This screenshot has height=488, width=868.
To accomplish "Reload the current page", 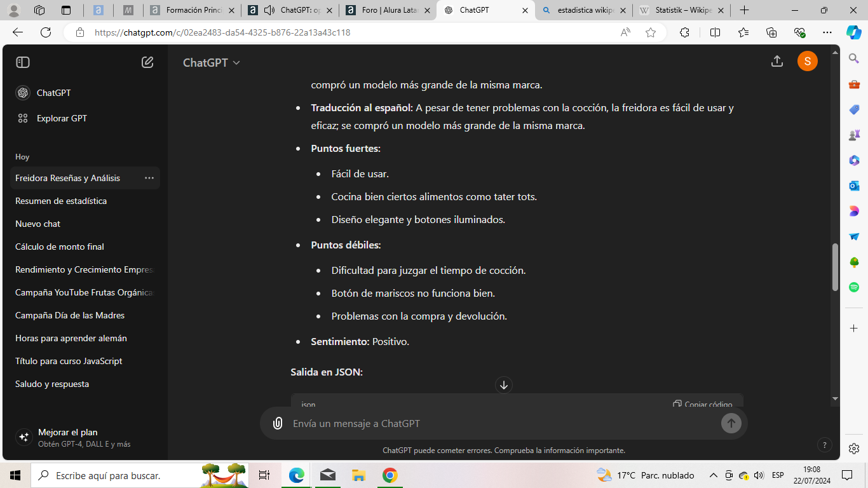I will 46,32.
